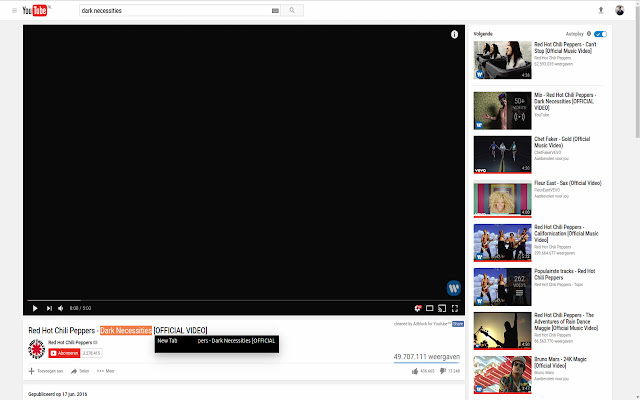Open Can't Stop title link
640x400 pixels.
point(565,48)
